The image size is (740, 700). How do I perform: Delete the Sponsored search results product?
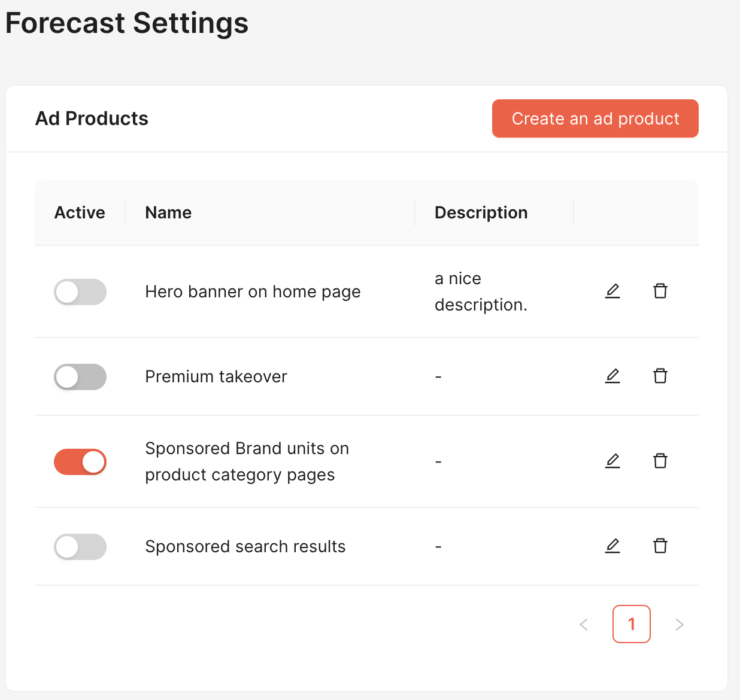pyautogui.click(x=660, y=546)
